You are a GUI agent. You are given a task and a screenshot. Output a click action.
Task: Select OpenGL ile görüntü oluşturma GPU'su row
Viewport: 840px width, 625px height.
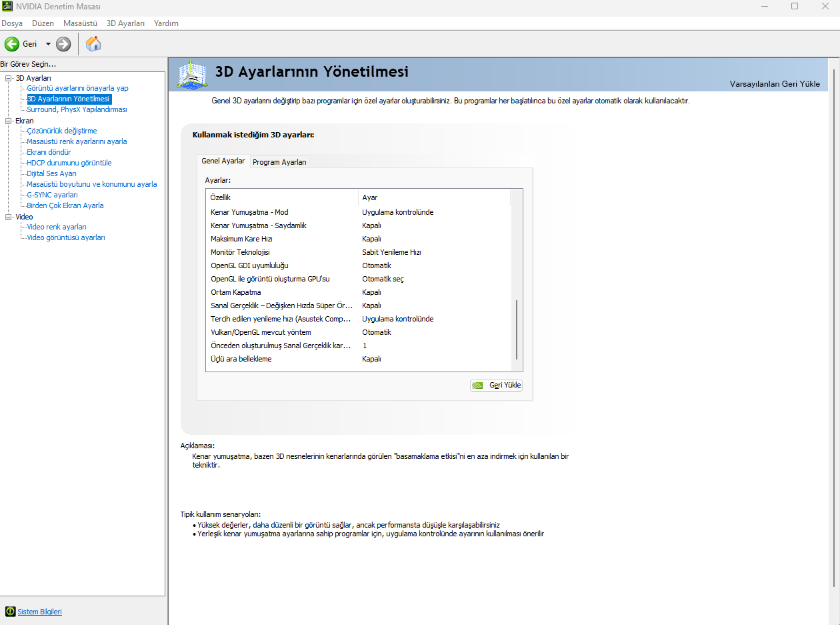358,279
